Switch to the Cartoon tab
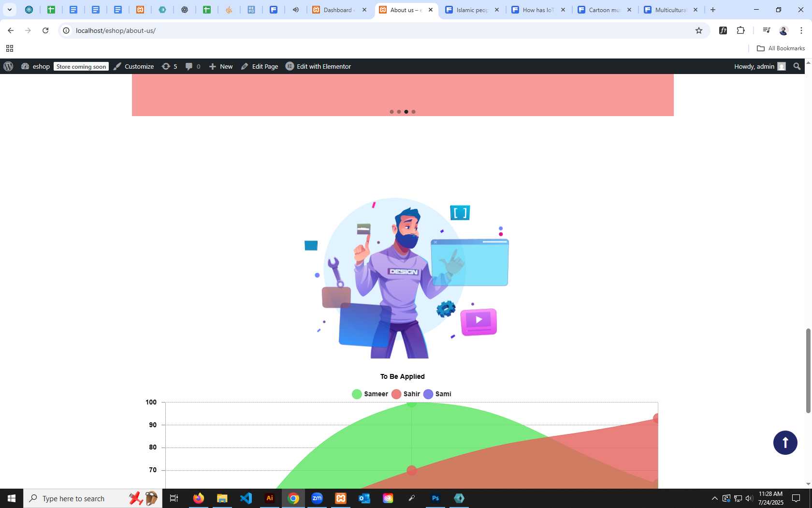Viewport: 812px width, 508px height. point(605,10)
